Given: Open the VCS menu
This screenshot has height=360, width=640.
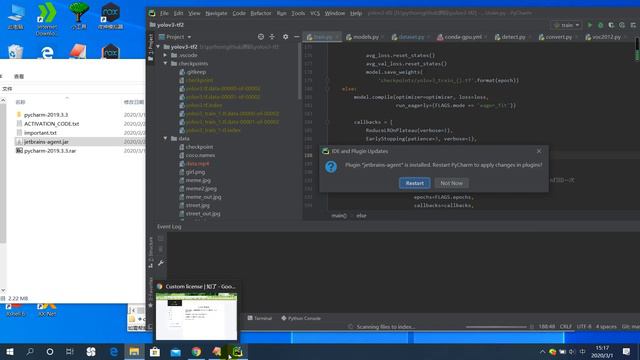Looking at the screenshot, I should (315, 13).
